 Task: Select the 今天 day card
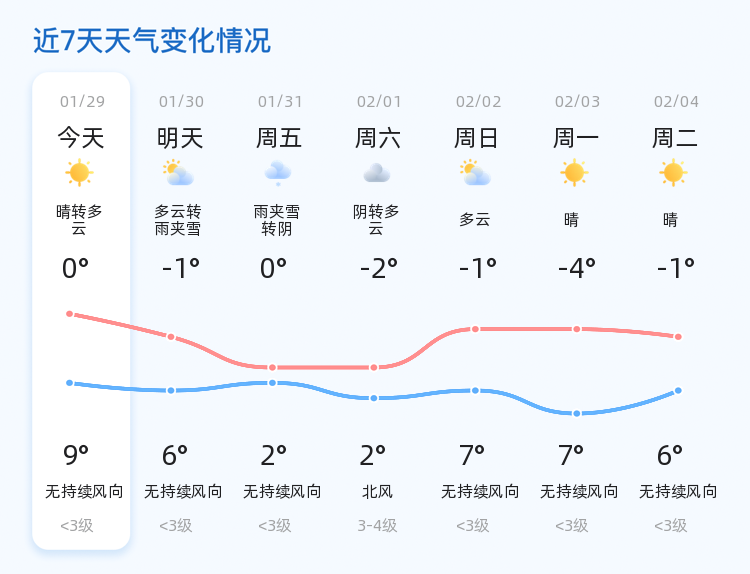[81, 310]
